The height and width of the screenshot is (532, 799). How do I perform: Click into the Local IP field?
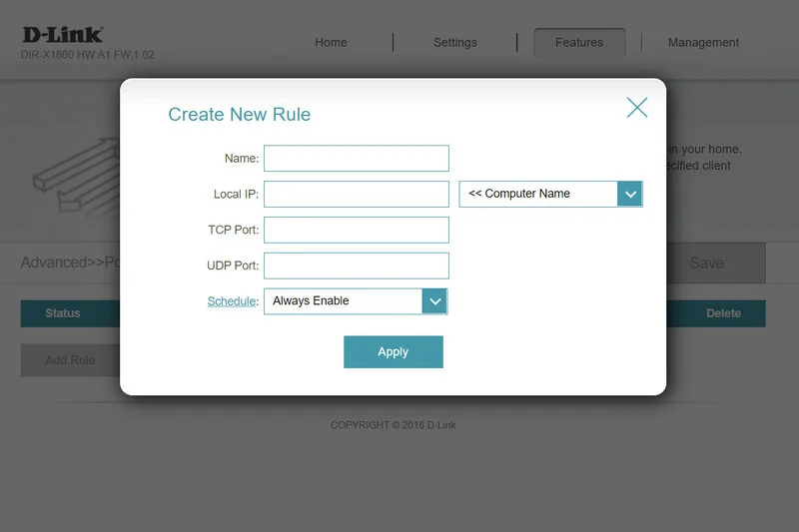[356, 195]
